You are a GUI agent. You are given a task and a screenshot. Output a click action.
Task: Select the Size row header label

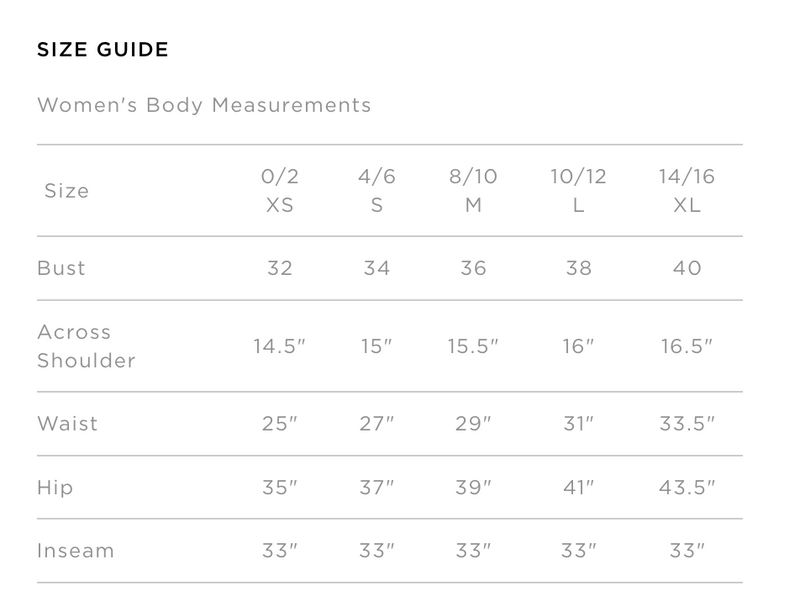(67, 191)
